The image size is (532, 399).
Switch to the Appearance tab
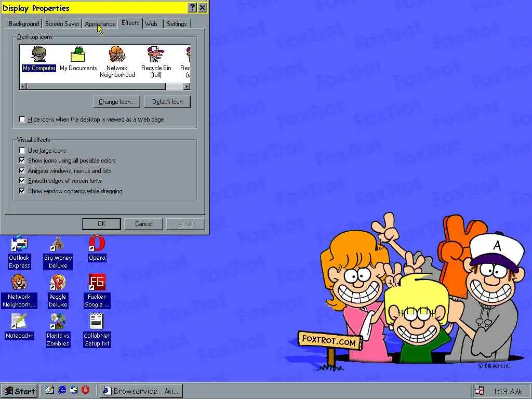(100, 24)
